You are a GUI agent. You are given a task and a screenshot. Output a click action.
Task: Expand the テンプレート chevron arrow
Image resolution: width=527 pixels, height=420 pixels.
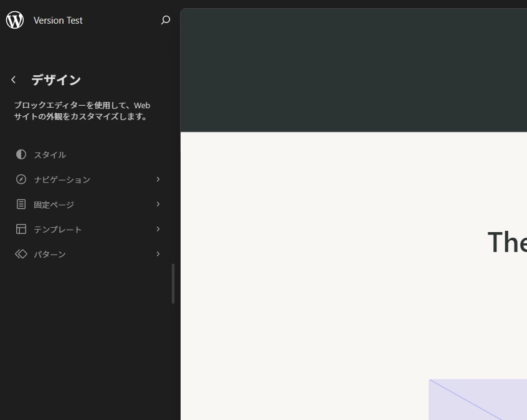click(x=158, y=229)
